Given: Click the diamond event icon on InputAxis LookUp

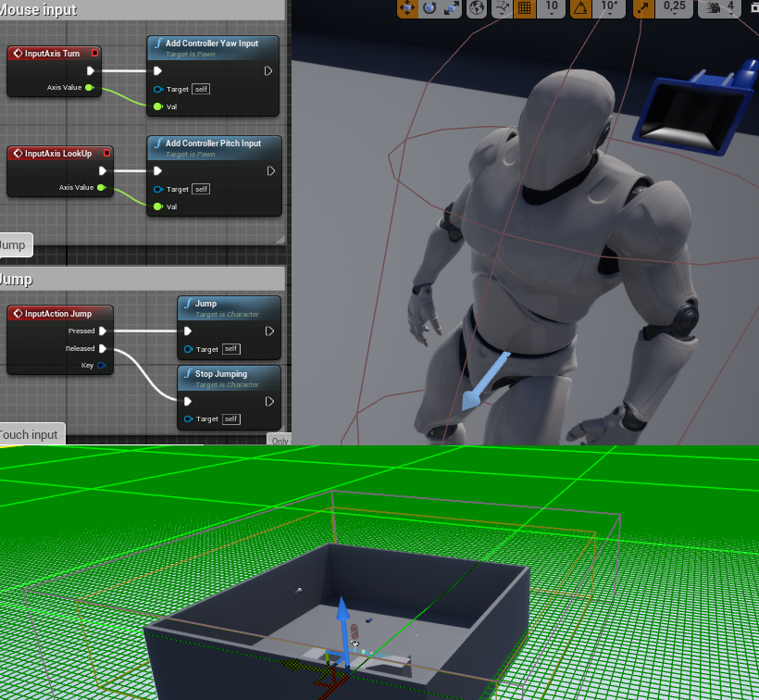Looking at the screenshot, I should pos(18,154).
